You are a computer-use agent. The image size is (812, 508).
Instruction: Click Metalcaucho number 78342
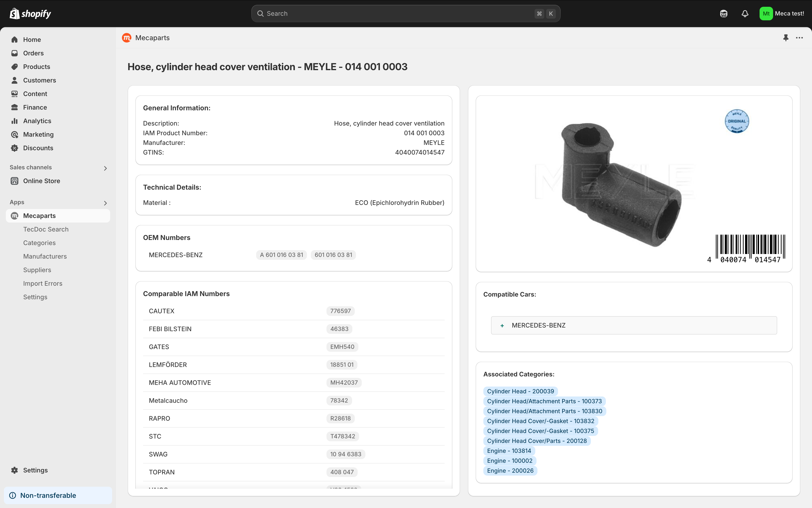(x=339, y=401)
